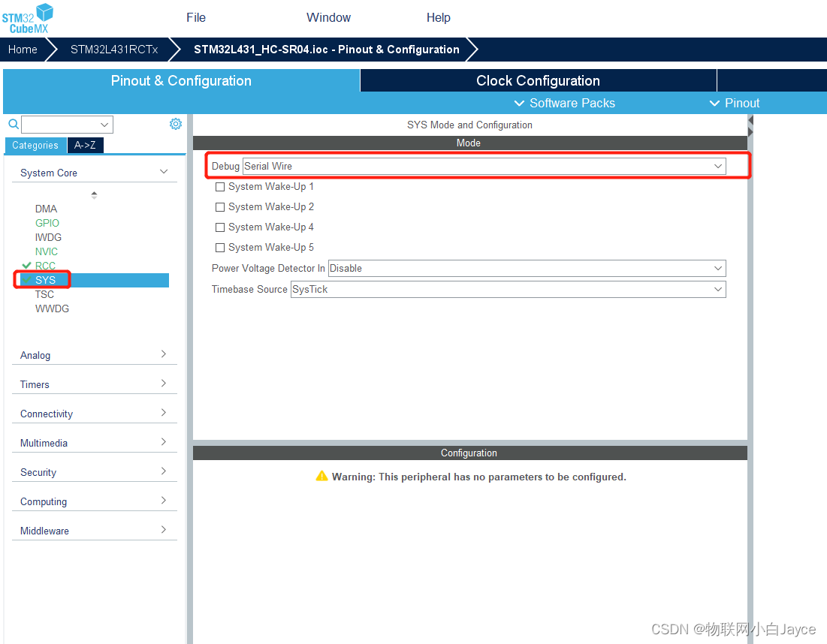
Task: Open the Window menu
Action: [328, 17]
